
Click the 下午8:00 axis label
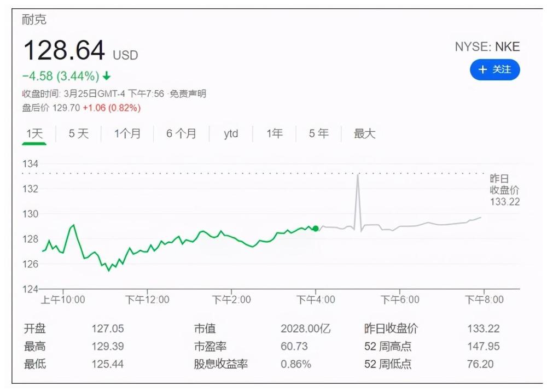(x=484, y=300)
